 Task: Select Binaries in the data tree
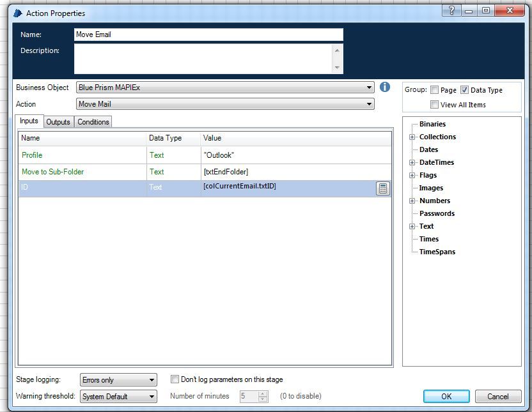pyautogui.click(x=432, y=124)
